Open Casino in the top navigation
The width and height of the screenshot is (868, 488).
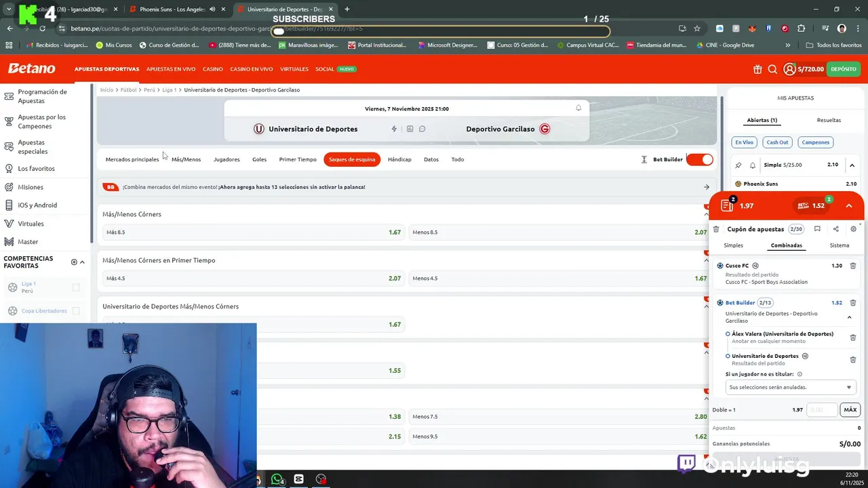pos(212,69)
